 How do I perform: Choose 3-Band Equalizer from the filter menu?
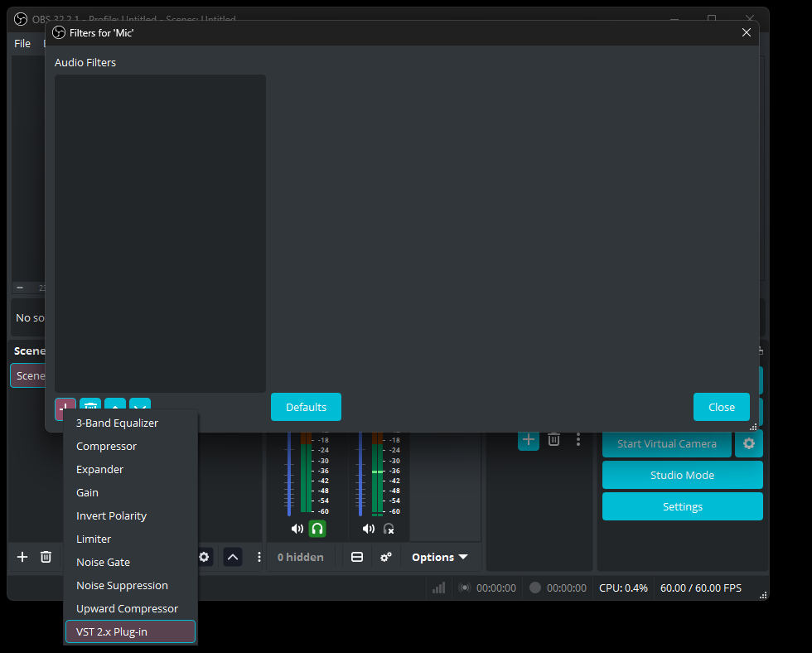[x=130, y=423]
